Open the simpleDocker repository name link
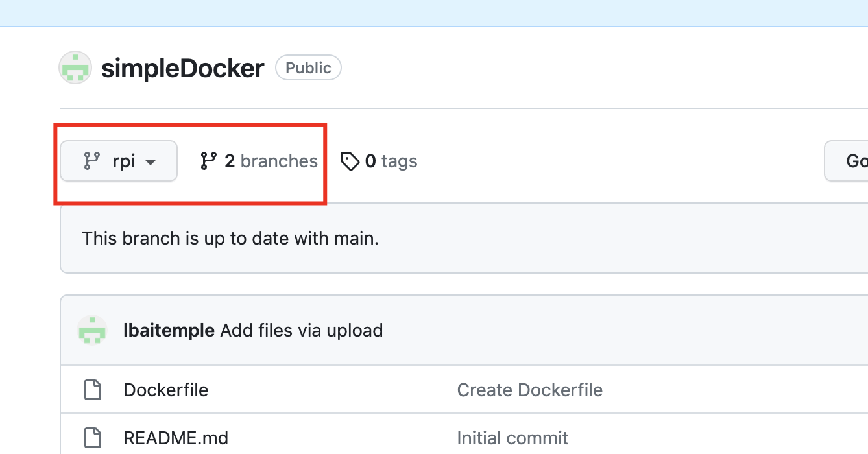 click(182, 68)
